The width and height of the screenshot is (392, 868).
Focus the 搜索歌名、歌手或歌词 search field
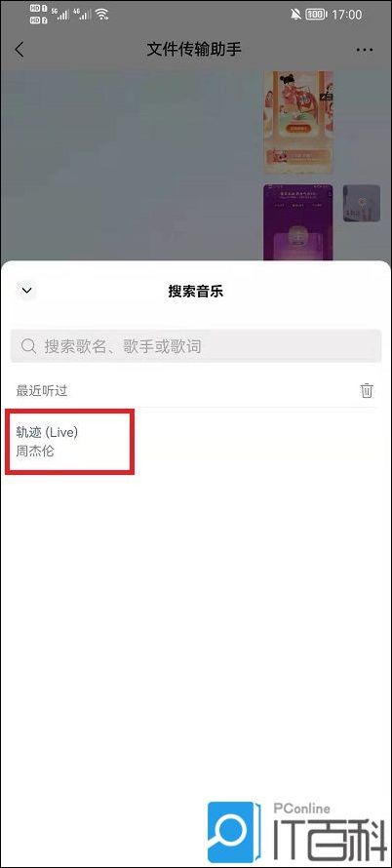click(x=196, y=346)
